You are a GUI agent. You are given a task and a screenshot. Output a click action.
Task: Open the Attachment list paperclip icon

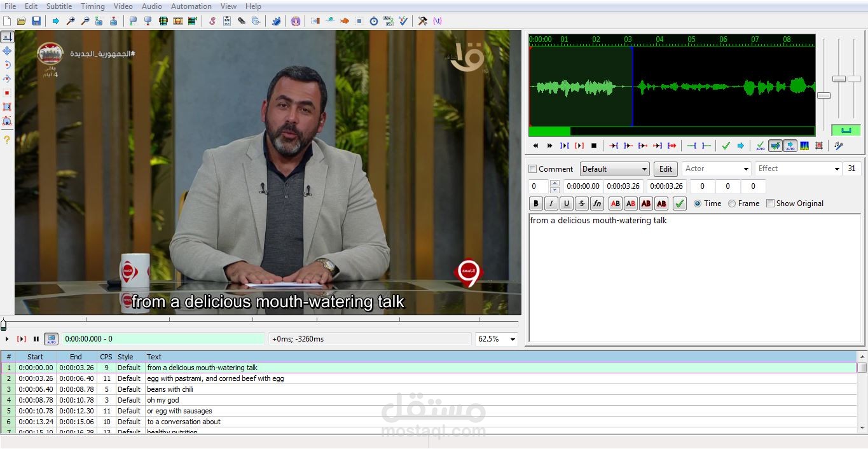tap(242, 21)
